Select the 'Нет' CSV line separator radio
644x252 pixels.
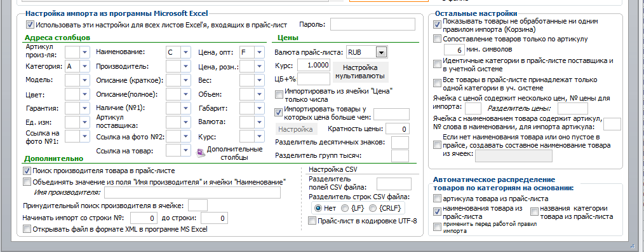318,207
